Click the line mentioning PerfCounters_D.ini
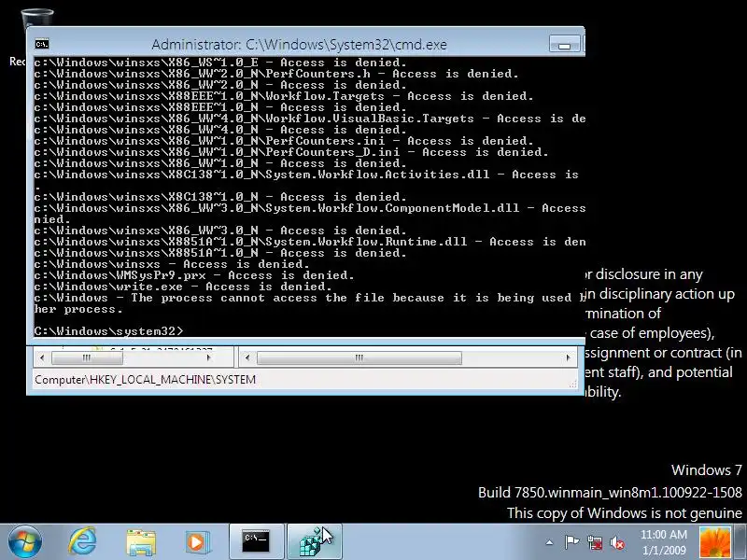Screen dimensions: 747x560 [x=291, y=152]
